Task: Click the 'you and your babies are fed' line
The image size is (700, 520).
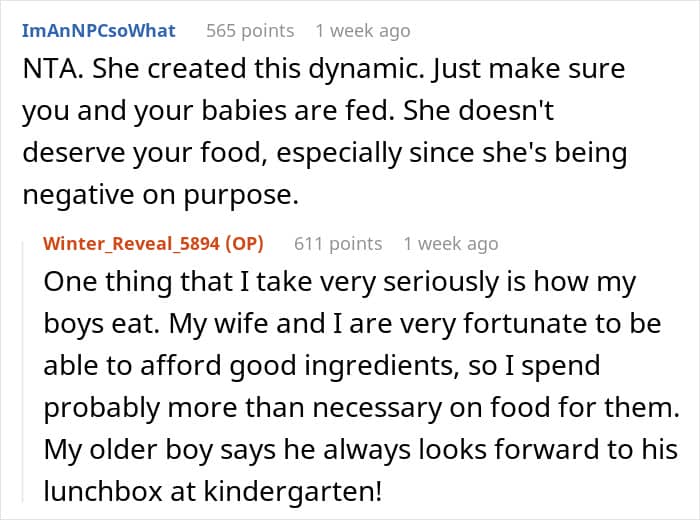Action: tap(288, 111)
